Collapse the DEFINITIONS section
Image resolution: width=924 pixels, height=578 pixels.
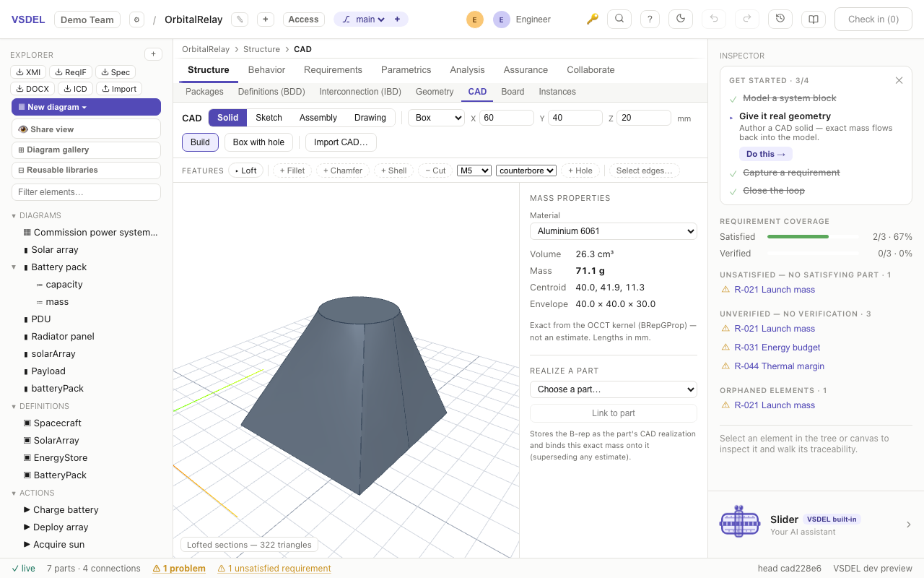tap(14, 406)
